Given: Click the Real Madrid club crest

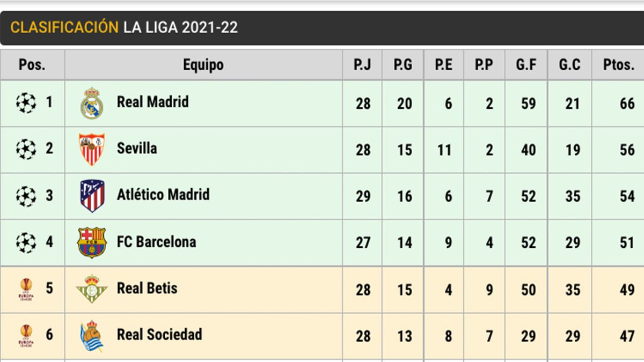Looking at the screenshot, I should (x=92, y=103).
